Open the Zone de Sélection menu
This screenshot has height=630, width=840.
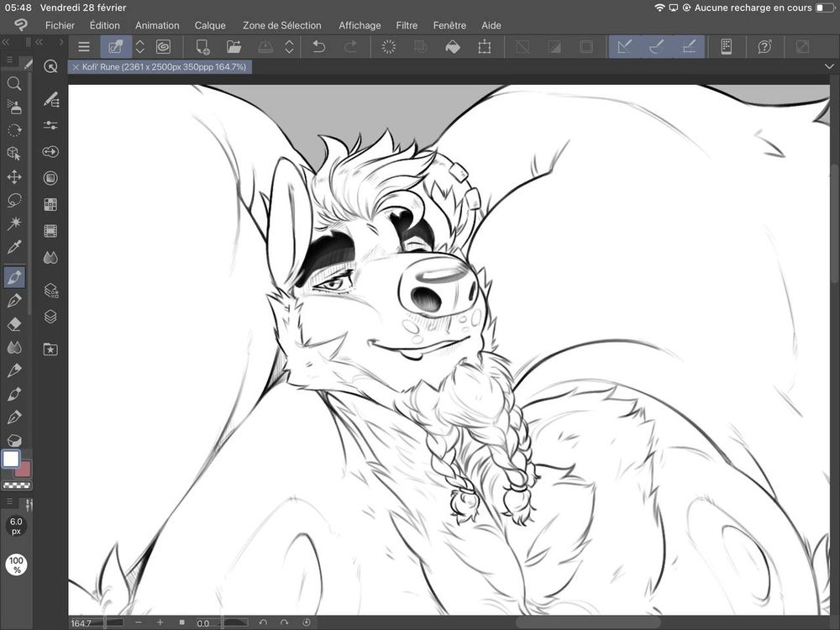(x=281, y=25)
